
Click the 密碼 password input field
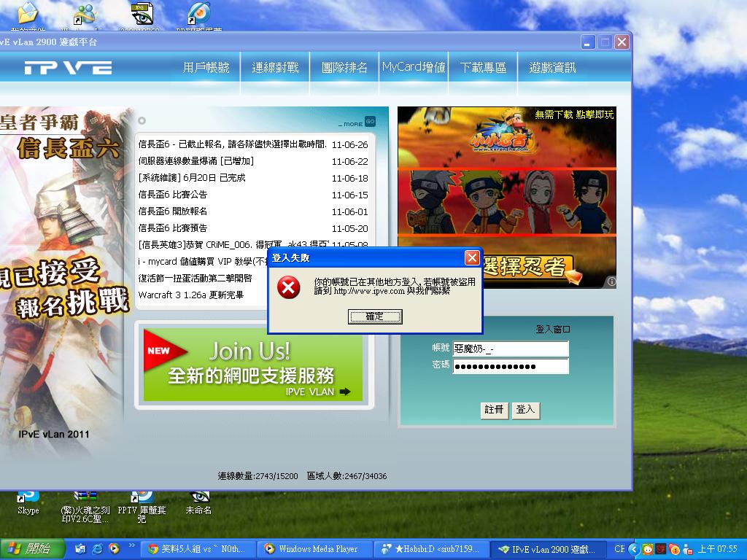(510, 366)
